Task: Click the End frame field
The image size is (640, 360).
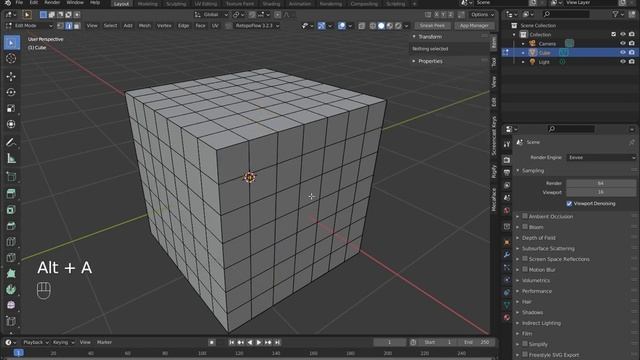Action: [477, 342]
